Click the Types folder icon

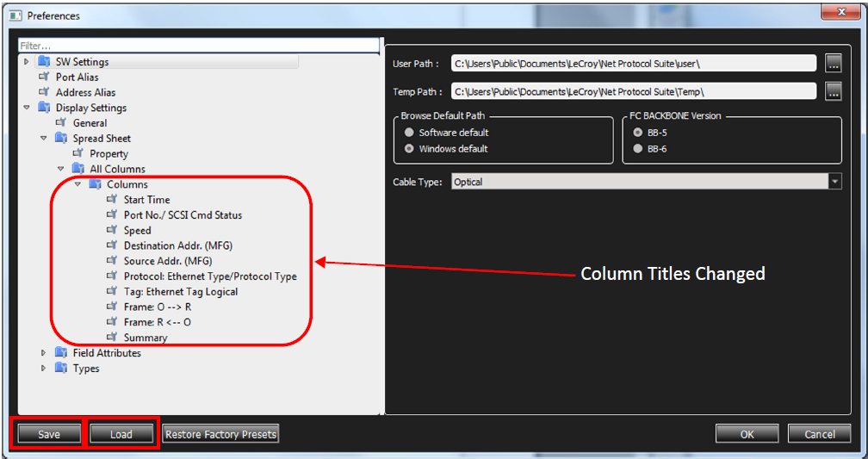coord(61,368)
